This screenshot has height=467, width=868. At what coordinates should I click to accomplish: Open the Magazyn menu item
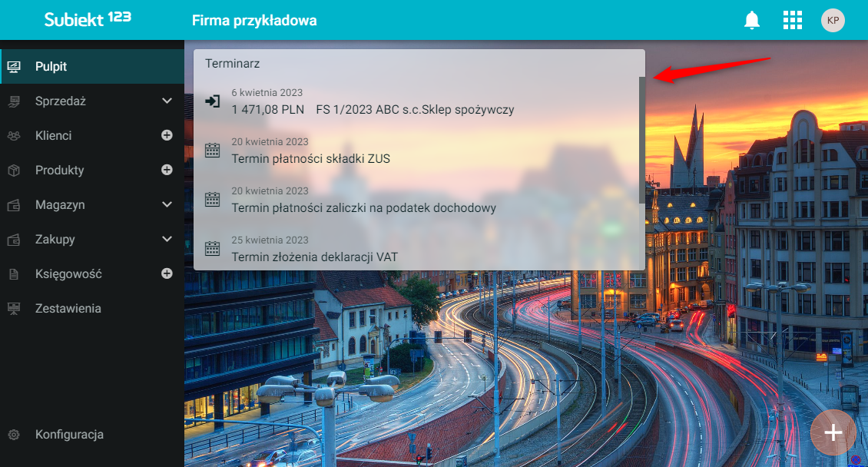[x=92, y=205]
